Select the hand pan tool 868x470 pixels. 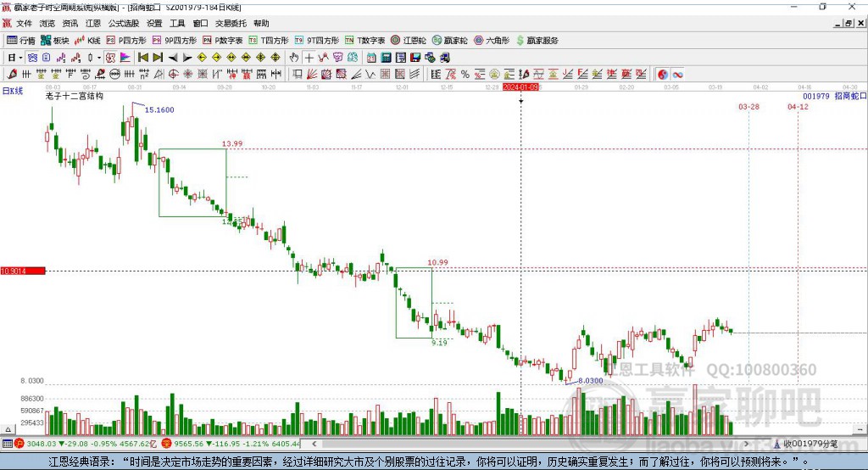tap(294, 58)
